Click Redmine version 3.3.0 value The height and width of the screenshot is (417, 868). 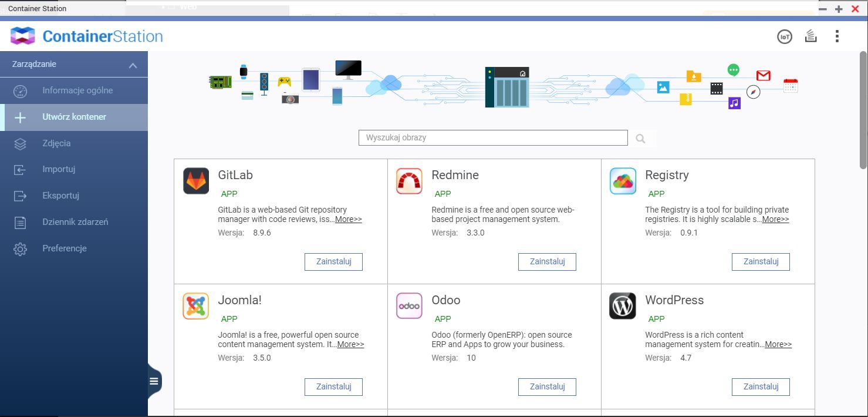coord(475,233)
